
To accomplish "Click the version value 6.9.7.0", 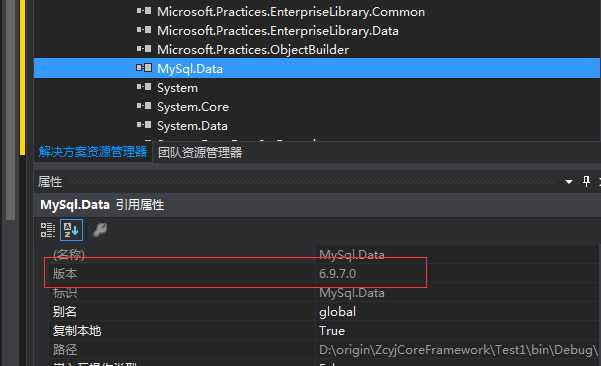I will (338, 274).
